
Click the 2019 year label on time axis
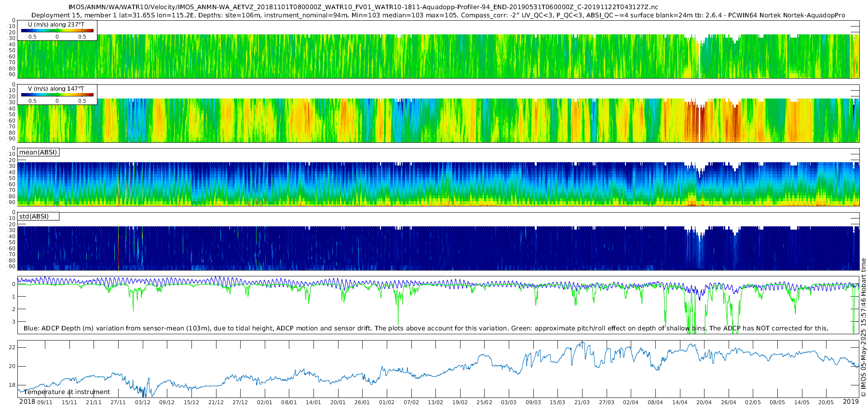(851, 402)
